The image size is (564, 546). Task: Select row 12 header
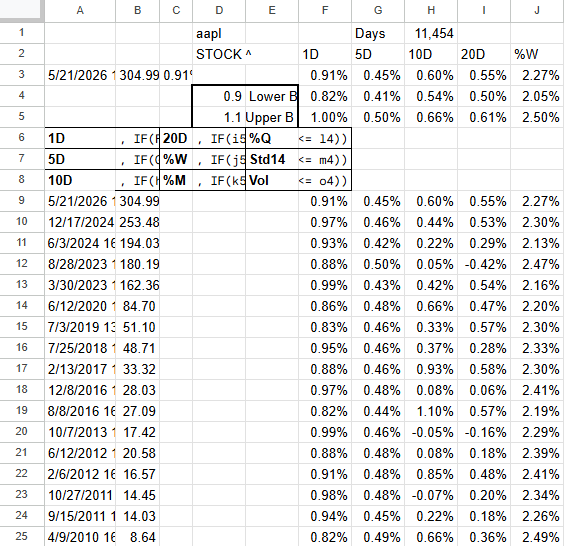pyautogui.click(x=22, y=264)
